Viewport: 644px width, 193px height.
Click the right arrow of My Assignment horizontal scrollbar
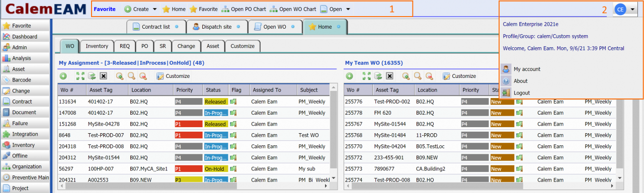327,185
